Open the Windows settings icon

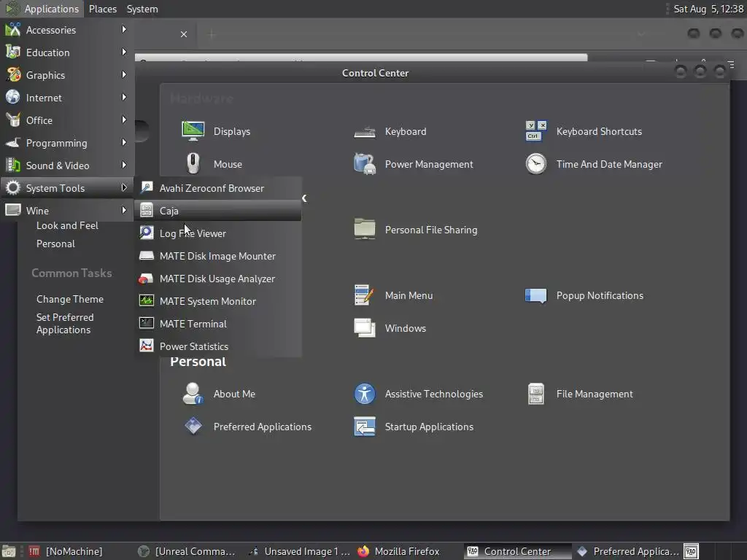365,327
